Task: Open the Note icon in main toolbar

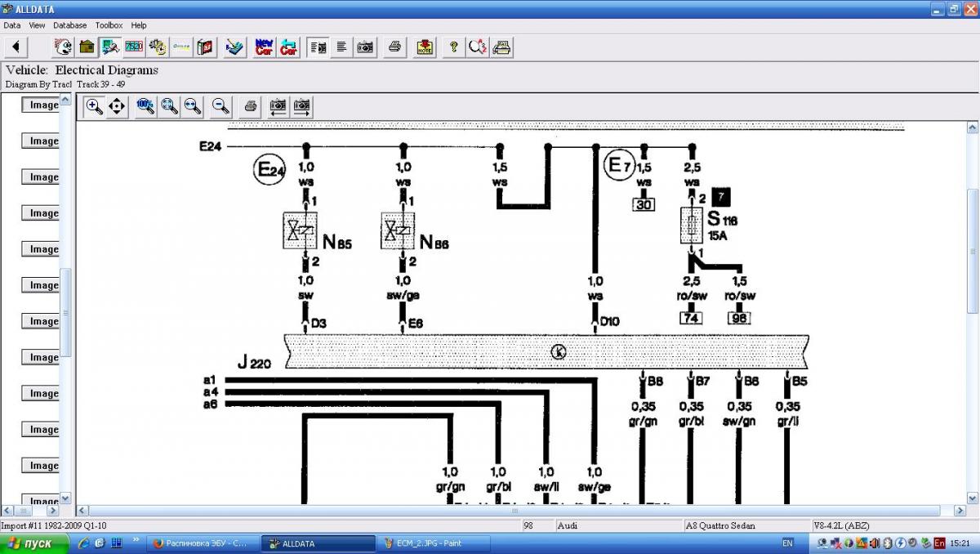Action: tap(425, 47)
